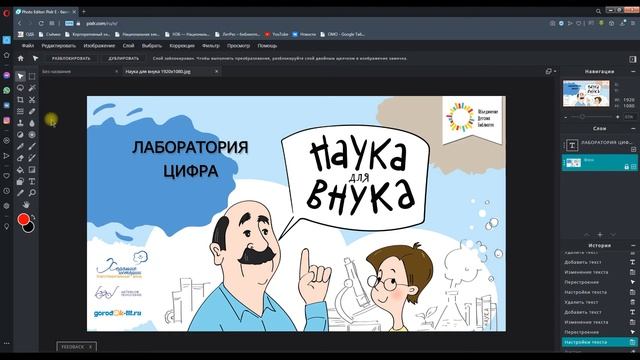Select the Color Replace tool
640x360 pixels.
[x=32, y=158]
